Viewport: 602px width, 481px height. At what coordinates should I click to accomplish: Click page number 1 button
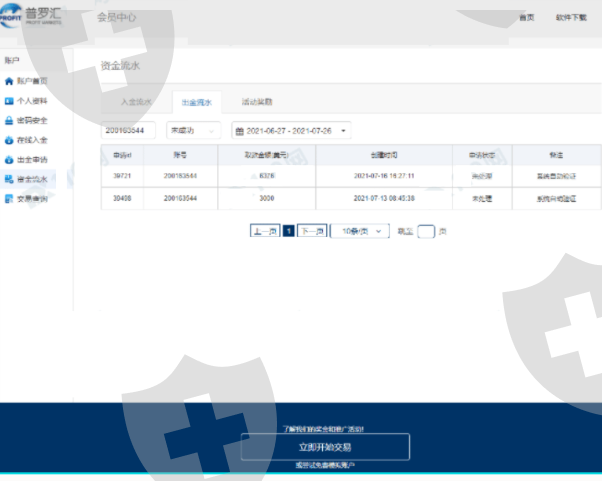[x=289, y=231]
